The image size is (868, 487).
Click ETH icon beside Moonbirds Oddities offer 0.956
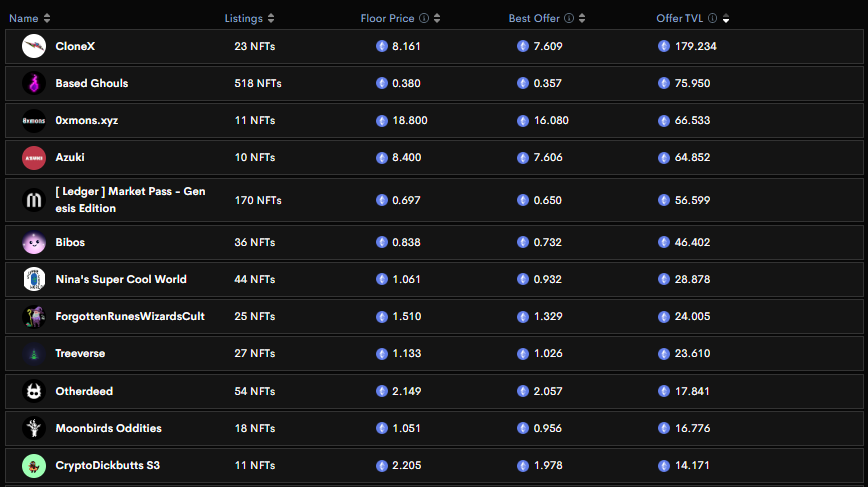pyautogui.click(x=523, y=428)
